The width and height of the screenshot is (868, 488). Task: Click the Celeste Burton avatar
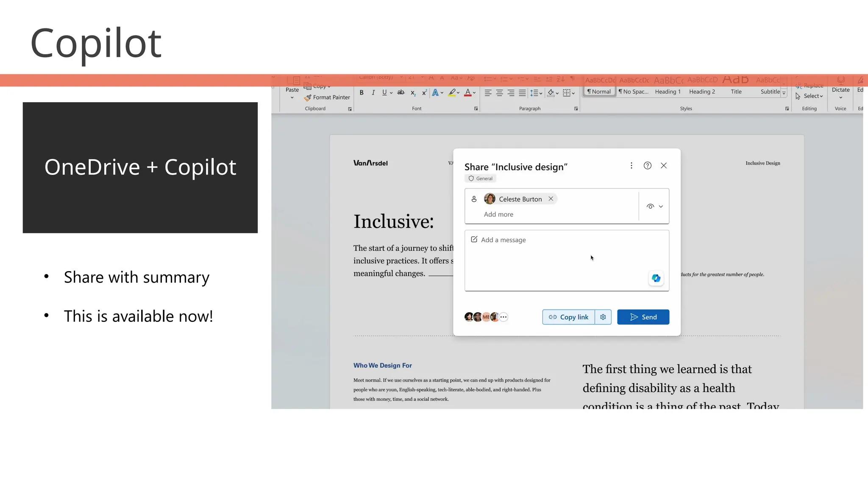coord(490,199)
